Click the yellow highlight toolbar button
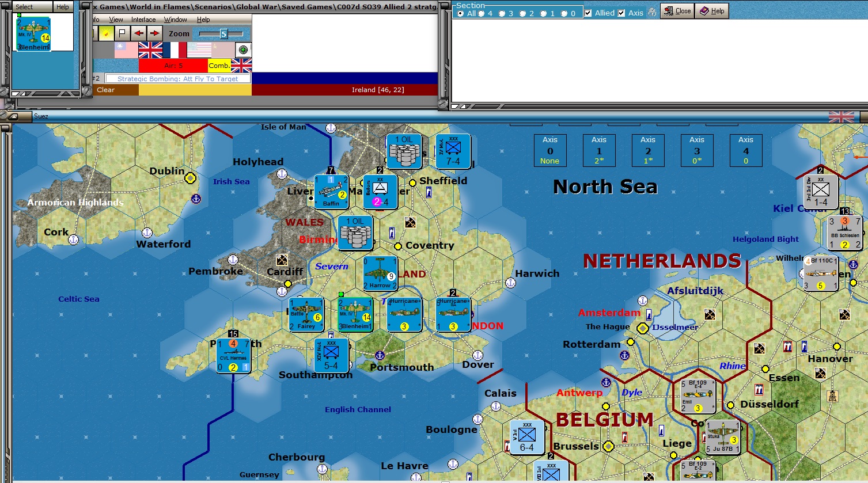 (x=107, y=33)
